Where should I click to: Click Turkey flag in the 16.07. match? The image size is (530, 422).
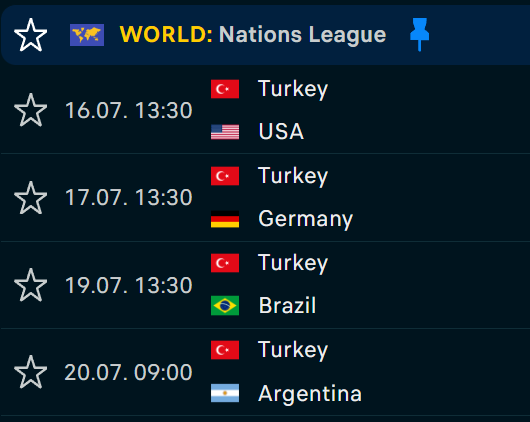225,89
